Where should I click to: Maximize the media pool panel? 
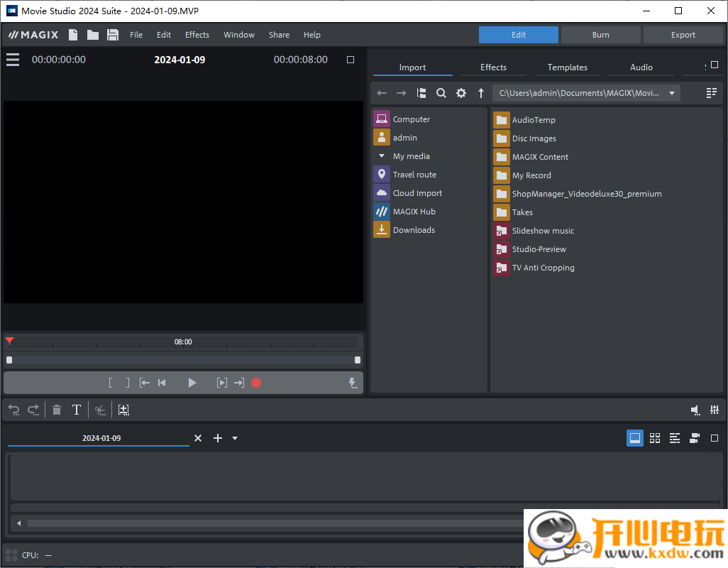[715, 65]
